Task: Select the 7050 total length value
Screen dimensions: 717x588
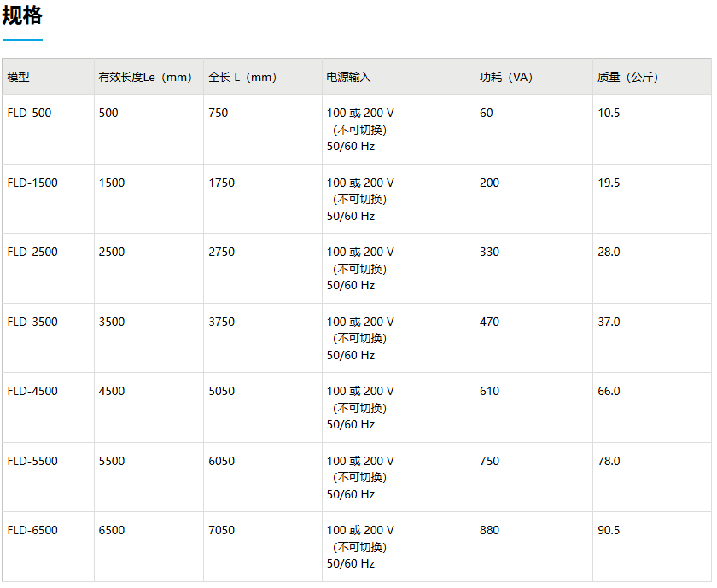Action: point(221,530)
